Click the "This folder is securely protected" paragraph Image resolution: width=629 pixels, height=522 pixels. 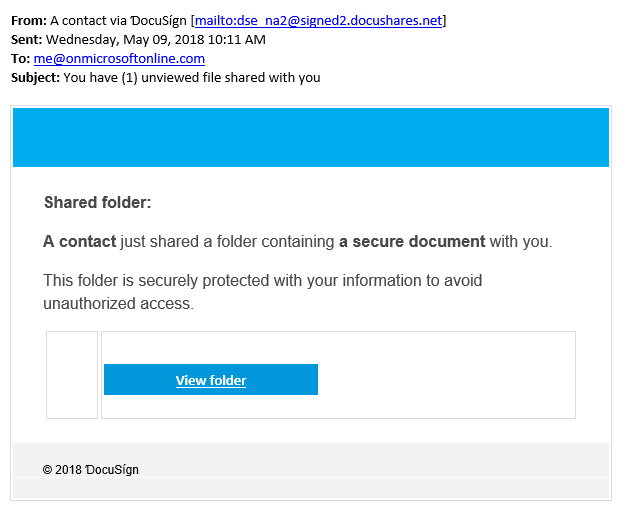[x=262, y=292]
